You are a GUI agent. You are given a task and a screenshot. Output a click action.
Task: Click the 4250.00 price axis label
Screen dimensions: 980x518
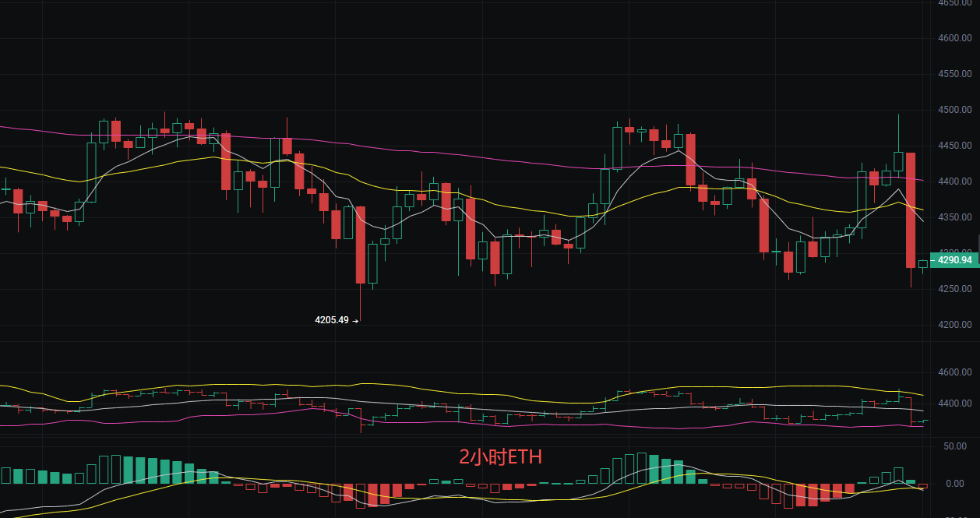click(x=957, y=287)
